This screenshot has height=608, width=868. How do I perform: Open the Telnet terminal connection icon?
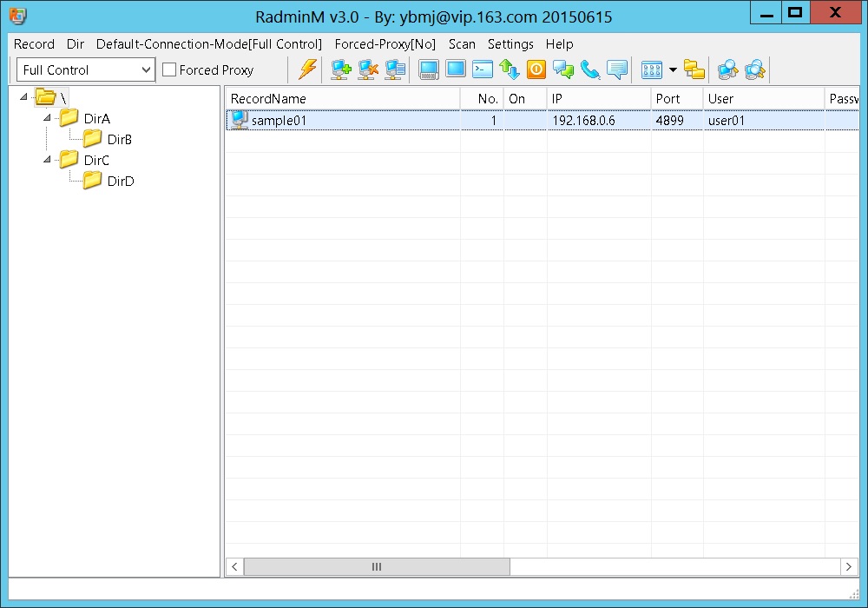point(483,69)
